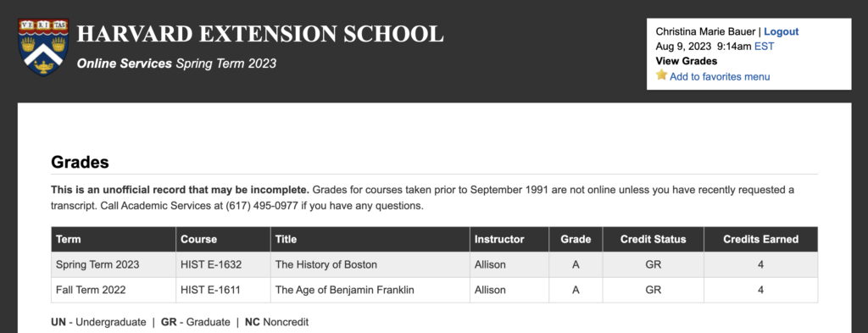Select the HIST E-1611 course cell
The height and width of the screenshot is (333, 868).
coord(223,290)
